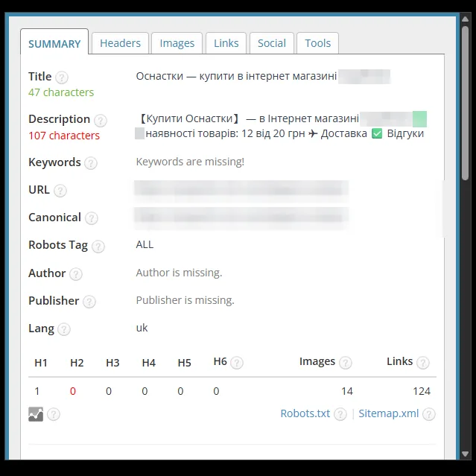The width and height of the screenshot is (476, 476).
Task: Show the Lang help tooltip icon
Action: pyautogui.click(x=64, y=329)
